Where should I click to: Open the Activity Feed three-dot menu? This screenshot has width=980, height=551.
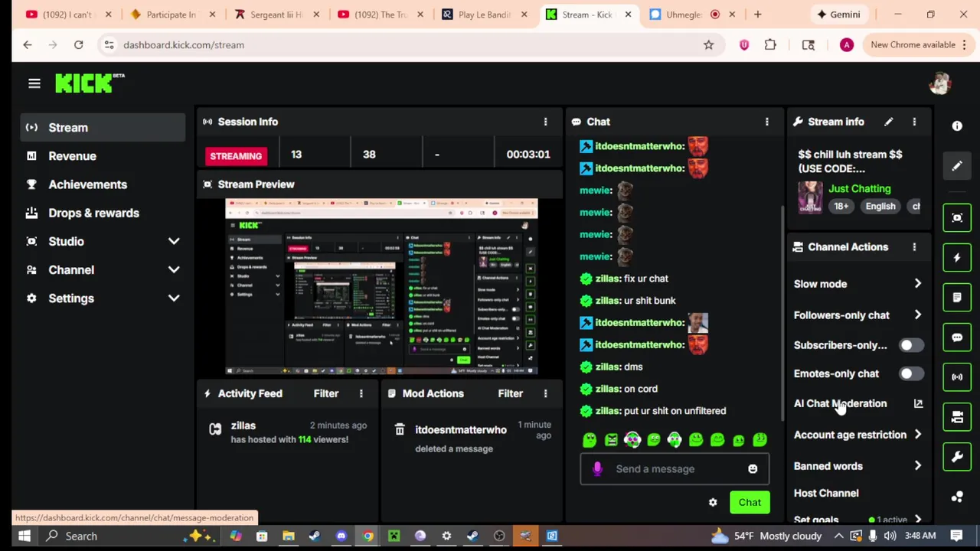pos(361,393)
